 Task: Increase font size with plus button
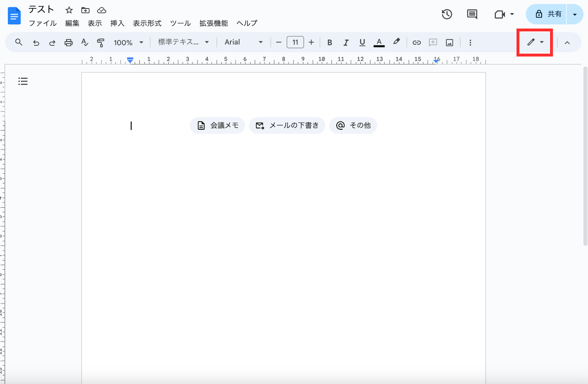(311, 42)
